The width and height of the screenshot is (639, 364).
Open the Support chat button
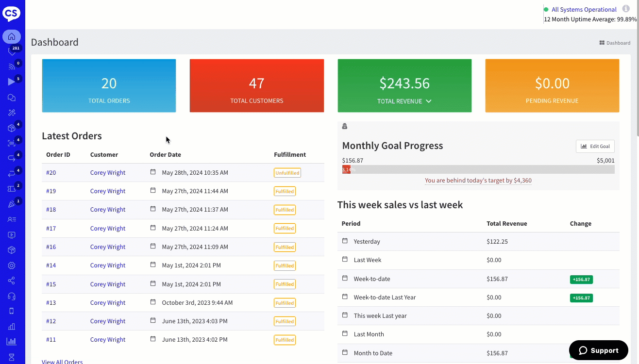(x=598, y=350)
